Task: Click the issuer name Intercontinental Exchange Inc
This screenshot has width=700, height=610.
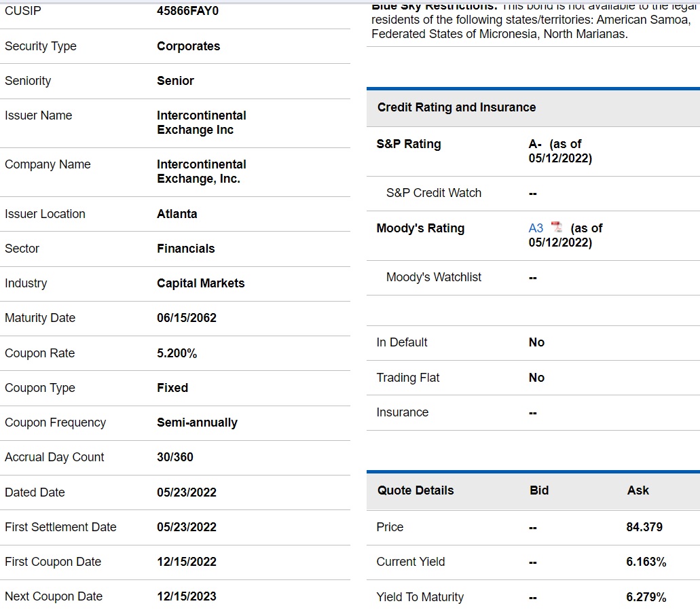Action: pyautogui.click(x=201, y=123)
